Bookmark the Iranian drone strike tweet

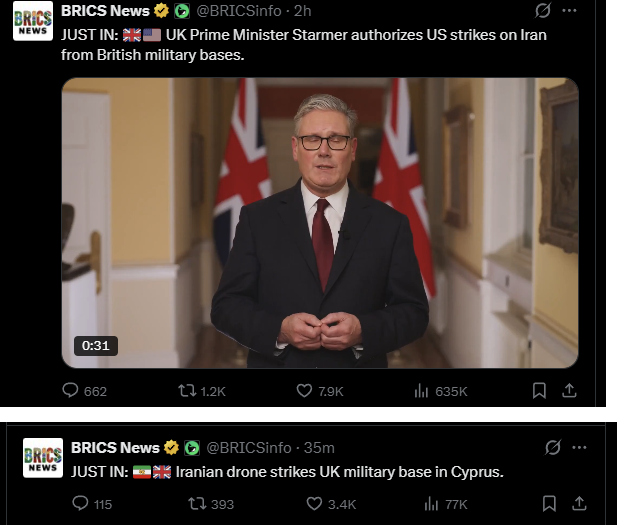[x=549, y=504]
